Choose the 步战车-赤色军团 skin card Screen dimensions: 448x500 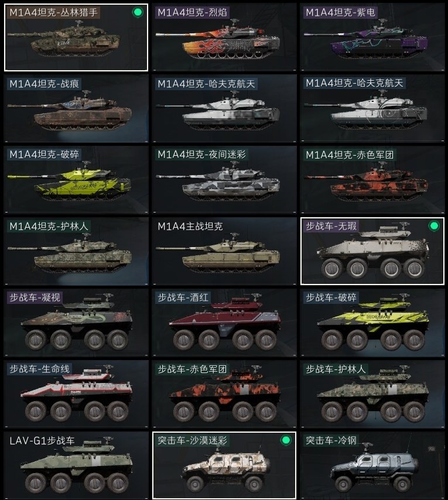pos(224,394)
